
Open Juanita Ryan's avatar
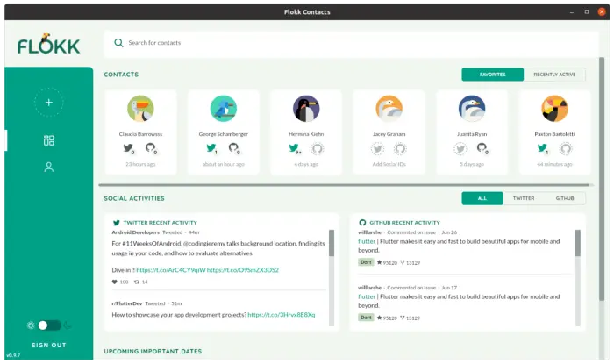click(472, 109)
